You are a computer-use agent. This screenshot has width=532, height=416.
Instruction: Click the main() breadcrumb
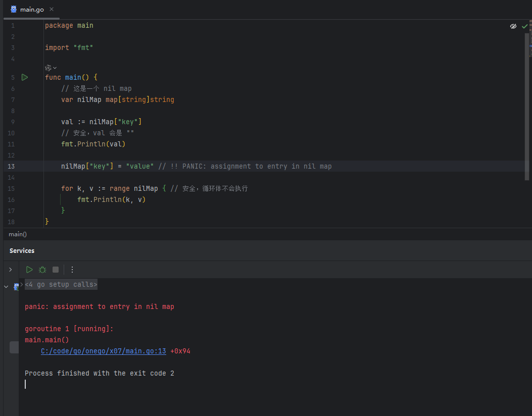pos(18,234)
